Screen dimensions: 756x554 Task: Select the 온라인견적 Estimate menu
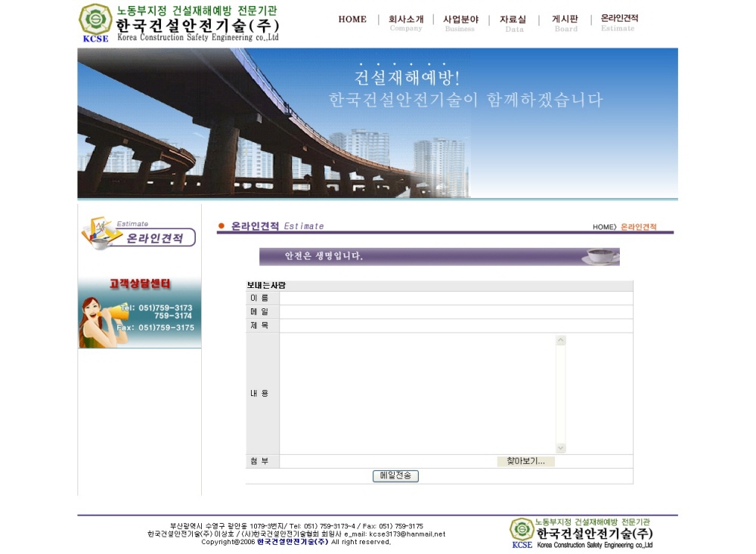(618, 23)
